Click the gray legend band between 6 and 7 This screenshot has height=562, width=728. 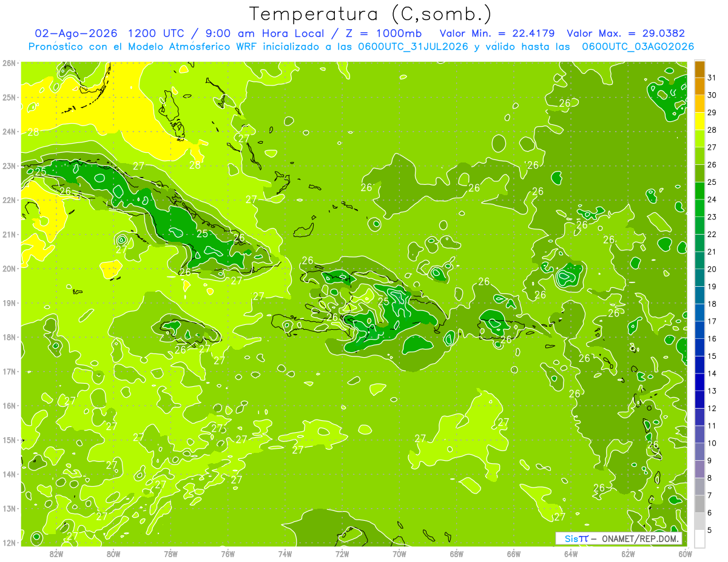pos(700,504)
